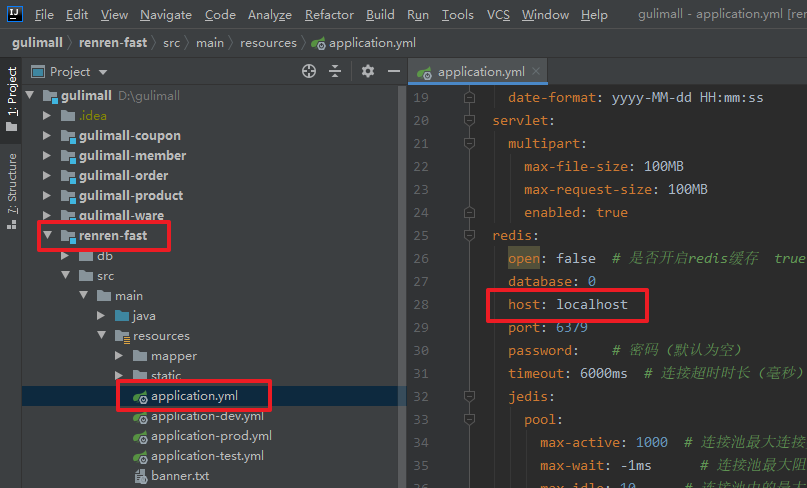Open Project panel gear settings
The image size is (807, 488).
click(367, 71)
